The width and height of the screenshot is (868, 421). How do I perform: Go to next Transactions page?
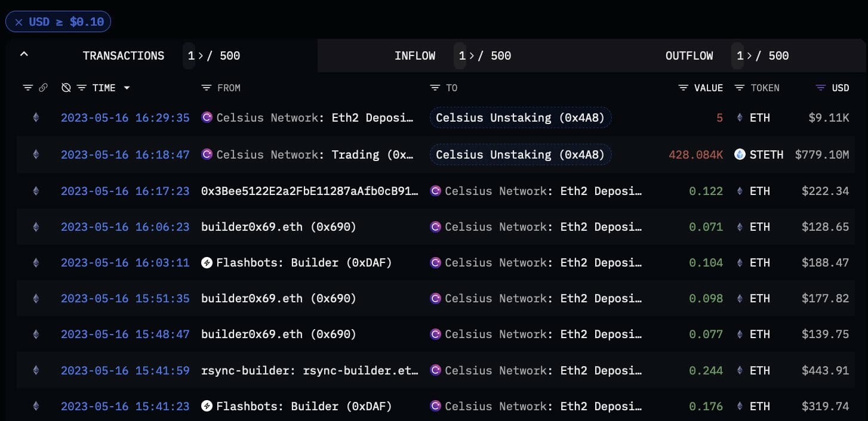200,56
